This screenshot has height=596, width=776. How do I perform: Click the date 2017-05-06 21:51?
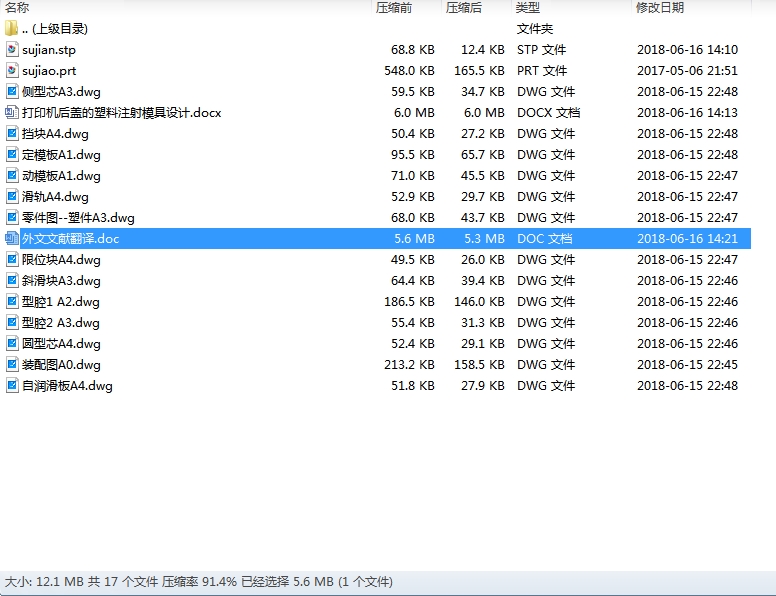click(687, 71)
